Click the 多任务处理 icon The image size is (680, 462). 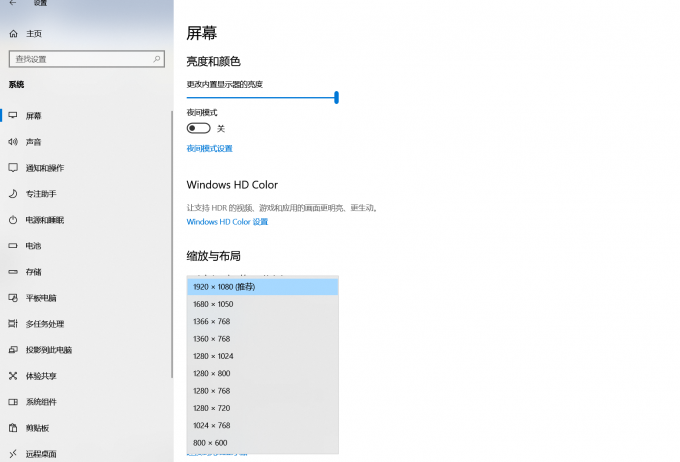[x=13, y=324]
